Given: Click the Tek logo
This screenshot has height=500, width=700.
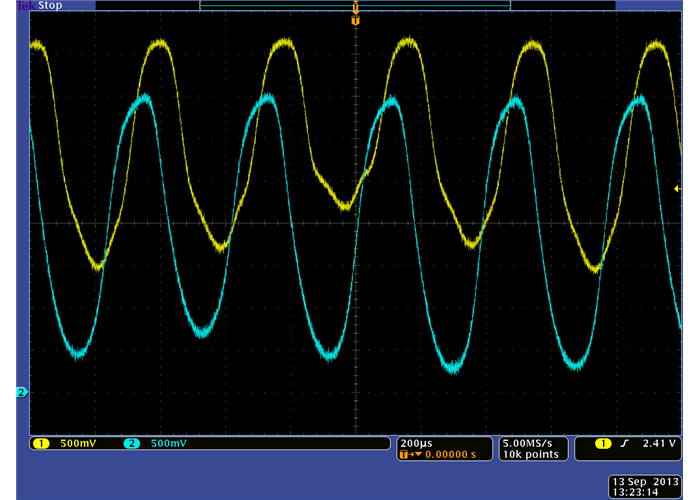Looking at the screenshot, I should [26, 6].
